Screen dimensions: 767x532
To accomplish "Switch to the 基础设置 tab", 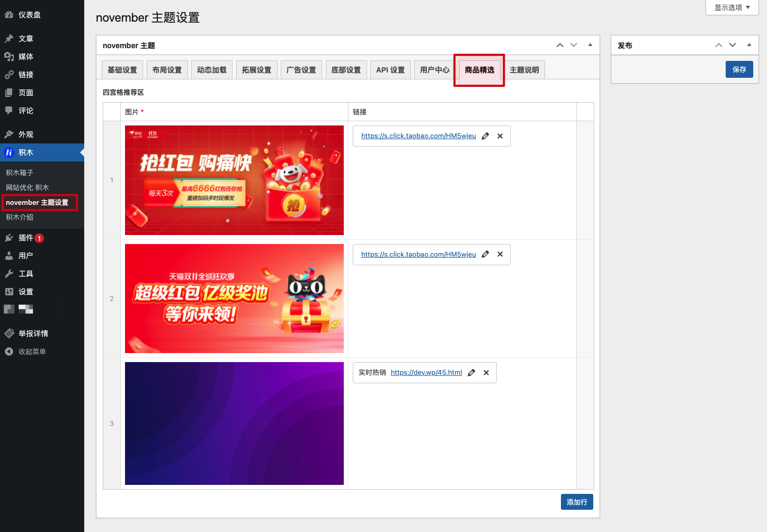I will [x=122, y=70].
